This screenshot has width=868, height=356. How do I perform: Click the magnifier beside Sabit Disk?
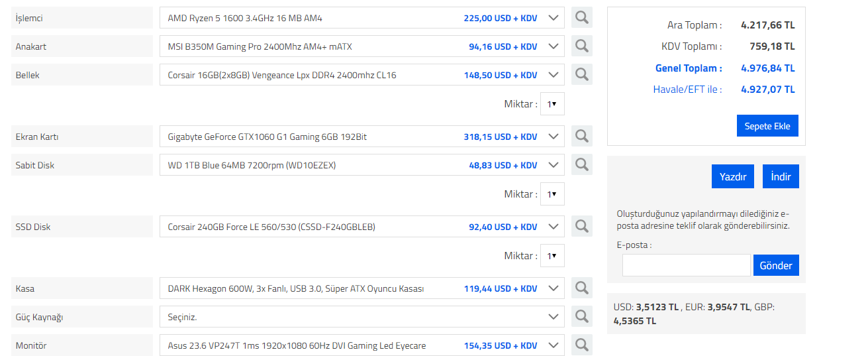point(581,165)
